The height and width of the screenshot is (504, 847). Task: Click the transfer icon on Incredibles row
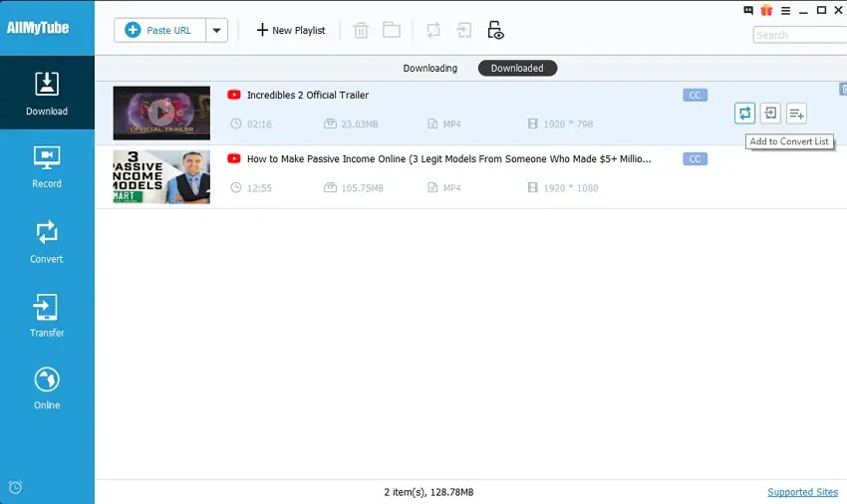(770, 114)
